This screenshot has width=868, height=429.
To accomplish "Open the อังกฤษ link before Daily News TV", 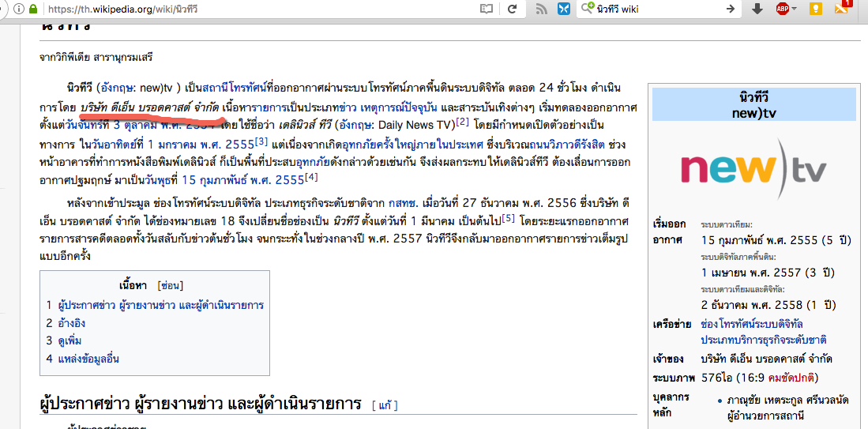I will tap(356, 123).
